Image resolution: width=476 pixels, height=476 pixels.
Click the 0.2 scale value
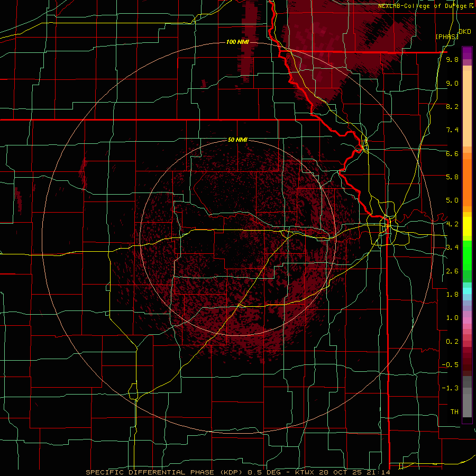point(452,342)
